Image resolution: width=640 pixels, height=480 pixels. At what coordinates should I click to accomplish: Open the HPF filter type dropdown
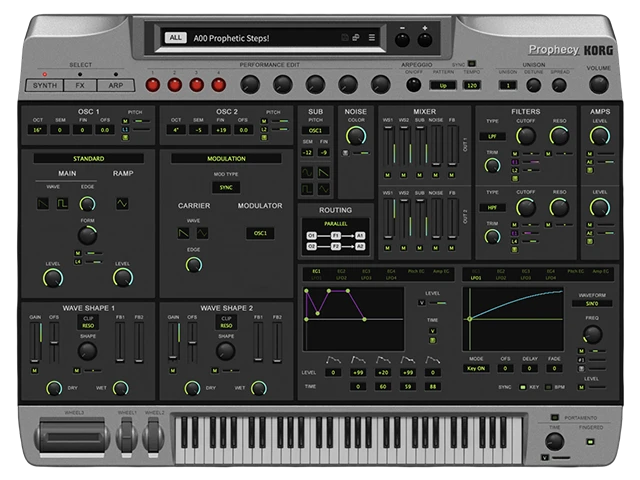[x=492, y=208]
